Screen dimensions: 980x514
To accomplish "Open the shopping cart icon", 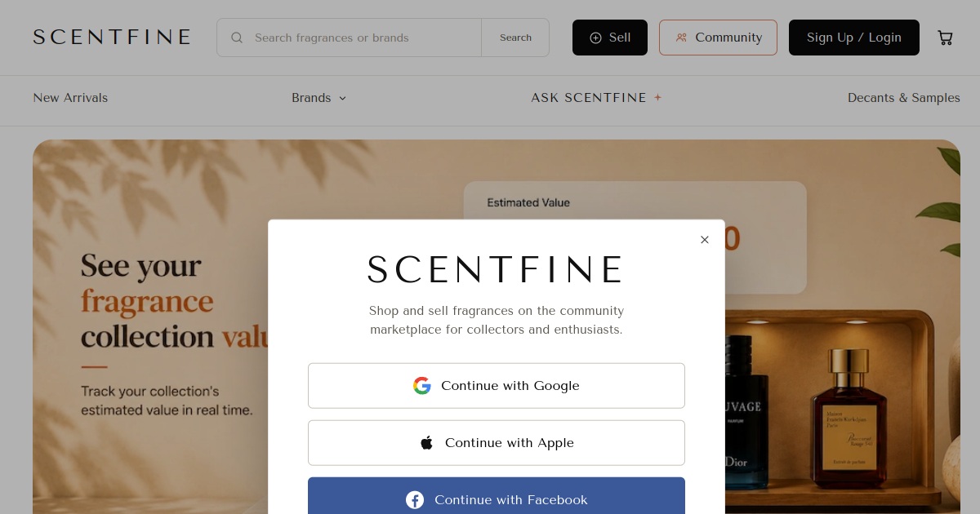I will (945, 38).
